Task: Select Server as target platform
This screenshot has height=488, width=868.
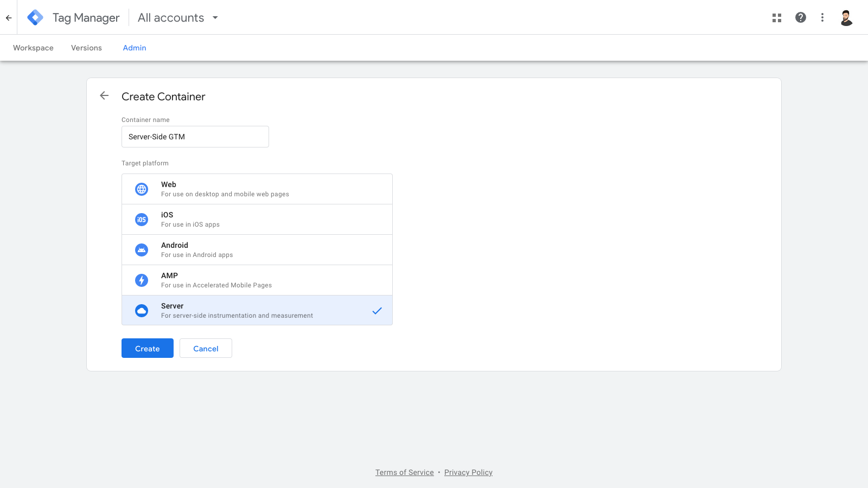Action: point(257,311)
